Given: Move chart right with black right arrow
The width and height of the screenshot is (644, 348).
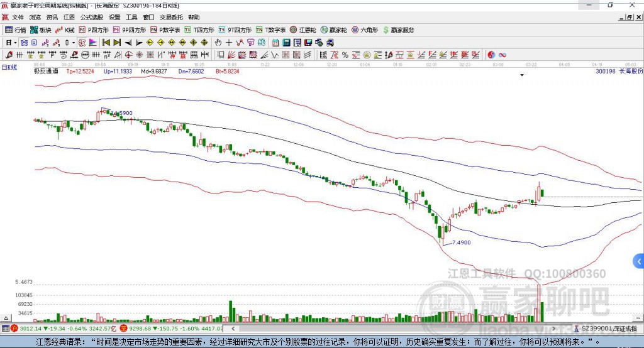Looking at the screenshot, I should click(x=139, y=43).
